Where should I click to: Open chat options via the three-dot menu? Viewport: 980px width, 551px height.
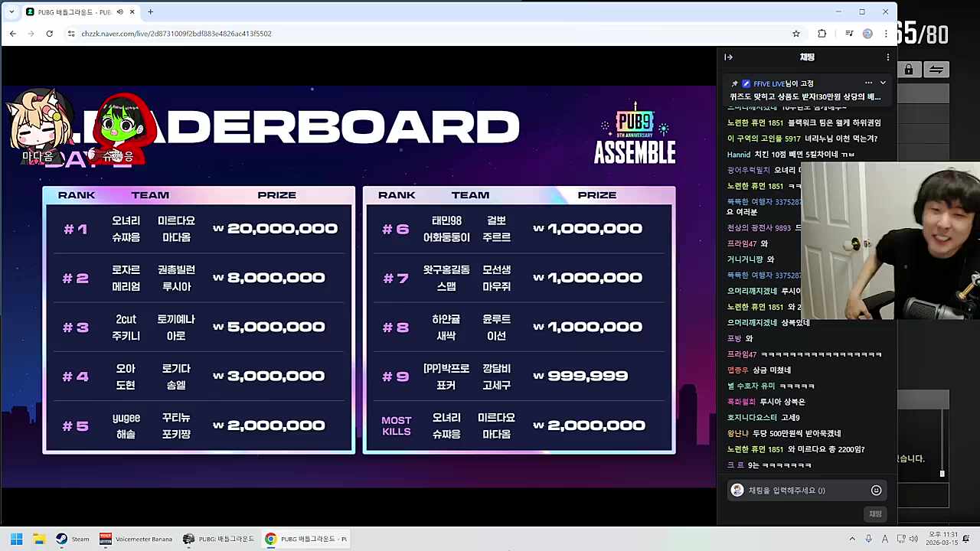(x=887, y=57)
